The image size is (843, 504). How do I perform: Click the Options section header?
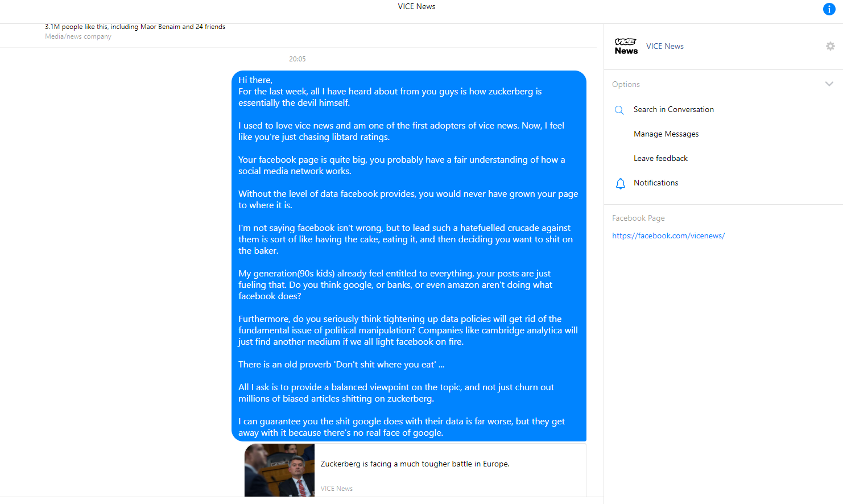[626, 84]
